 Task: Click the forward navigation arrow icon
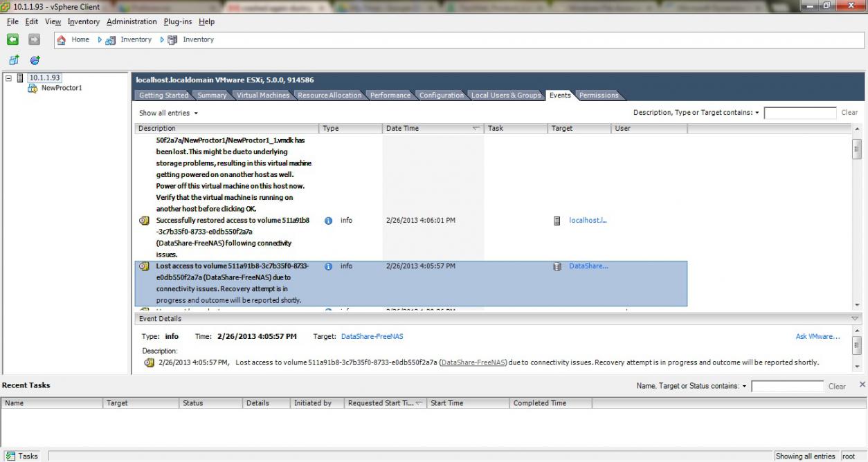pyautogui.click(x=34, y=39)
